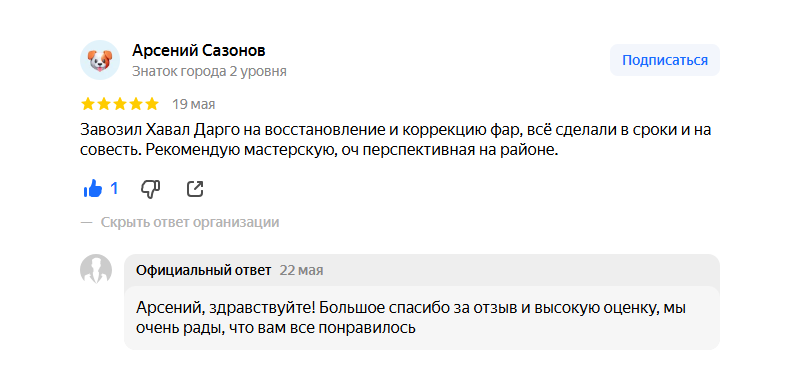Click the Официальный ответ header

pos(204,270)
